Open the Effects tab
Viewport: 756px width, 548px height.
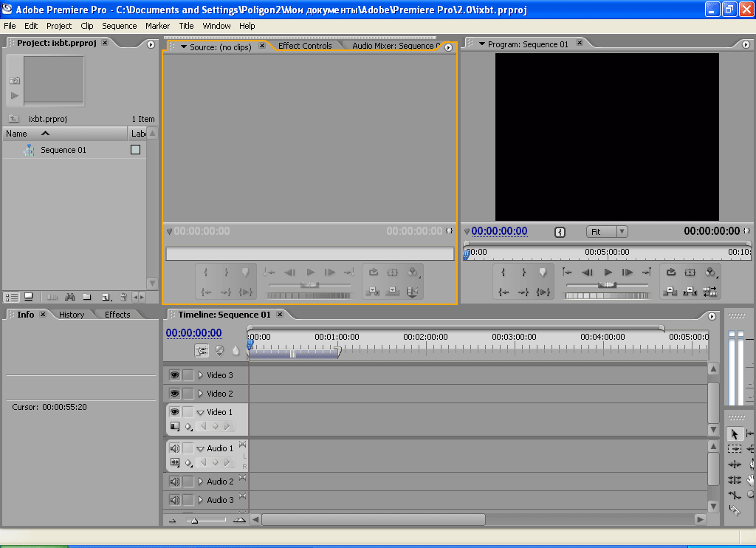[117, 315]
